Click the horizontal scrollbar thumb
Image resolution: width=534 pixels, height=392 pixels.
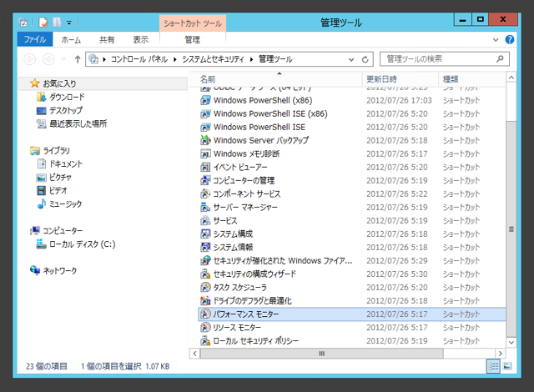coord(322,353)
